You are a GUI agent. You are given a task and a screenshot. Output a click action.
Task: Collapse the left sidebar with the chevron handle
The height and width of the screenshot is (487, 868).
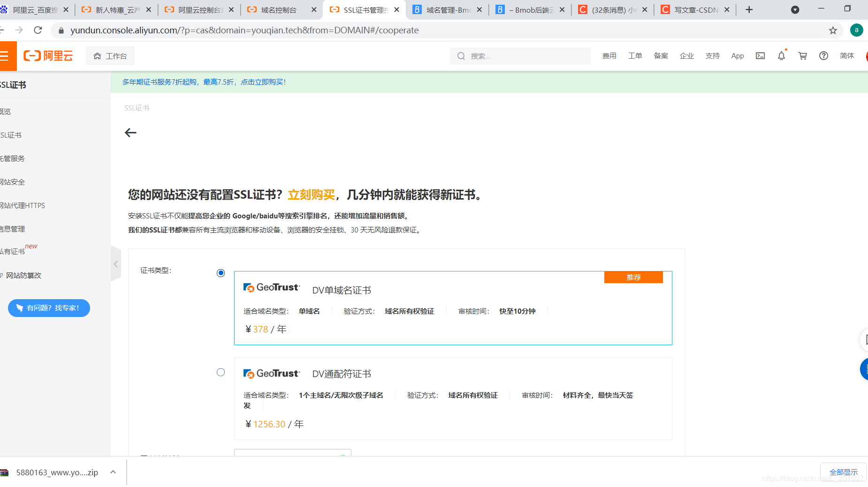tap(116, 264)
